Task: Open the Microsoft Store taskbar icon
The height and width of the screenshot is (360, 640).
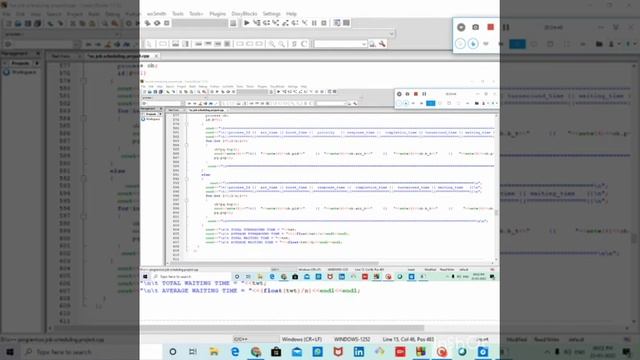Action: point(276,351)
